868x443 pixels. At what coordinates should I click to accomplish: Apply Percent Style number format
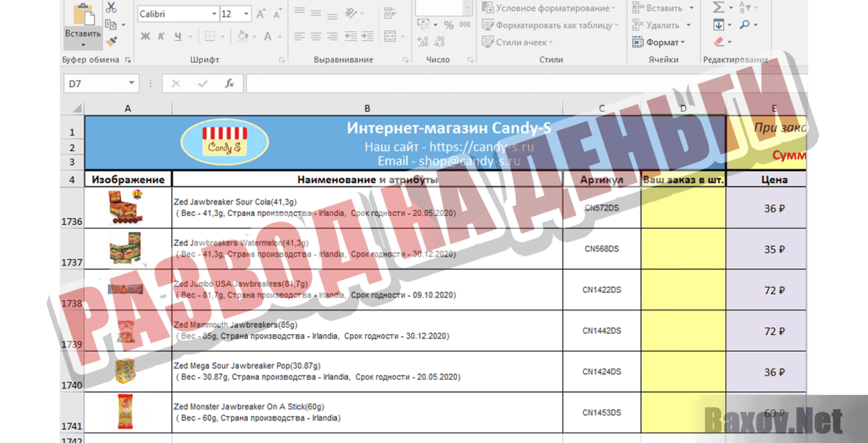click(448, 25)
